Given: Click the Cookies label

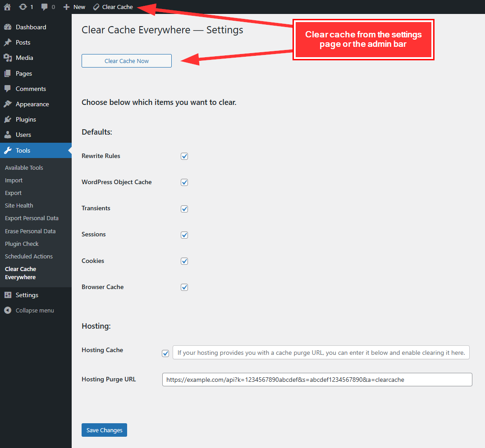Looking at the screenshot, I should [93, 261].
